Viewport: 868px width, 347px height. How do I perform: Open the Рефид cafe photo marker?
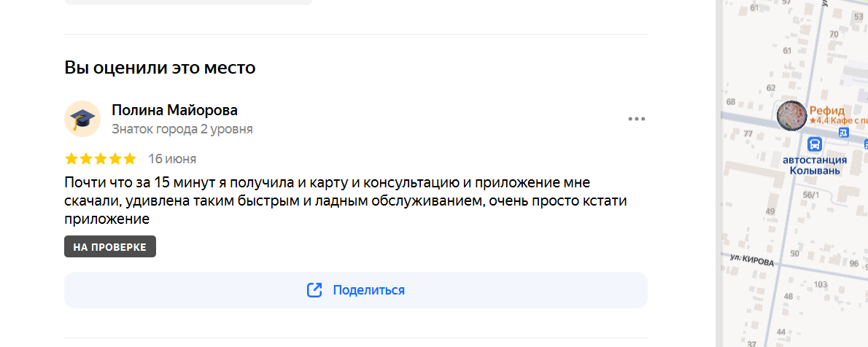791,116
